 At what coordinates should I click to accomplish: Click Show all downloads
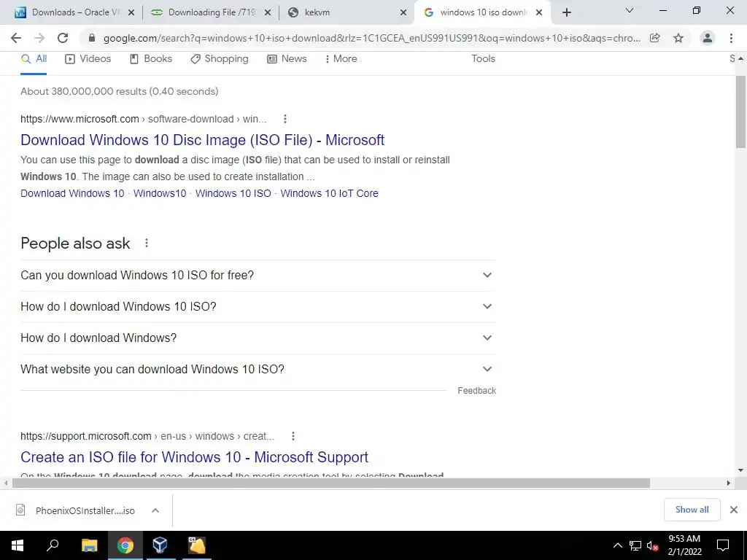tap(692, 510)
